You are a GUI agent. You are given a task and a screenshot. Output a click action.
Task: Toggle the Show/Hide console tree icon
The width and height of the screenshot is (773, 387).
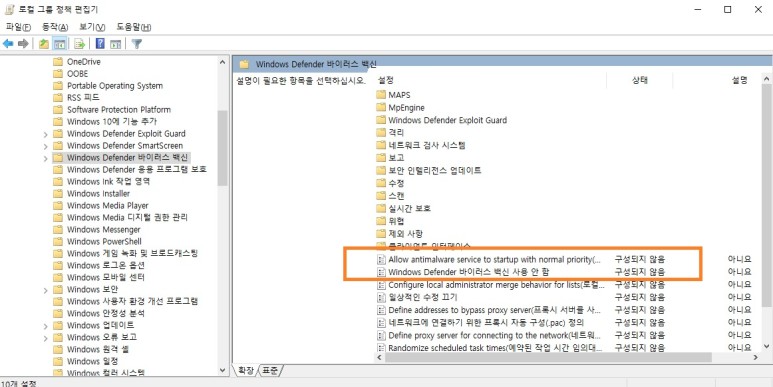[x=60, y=44]
